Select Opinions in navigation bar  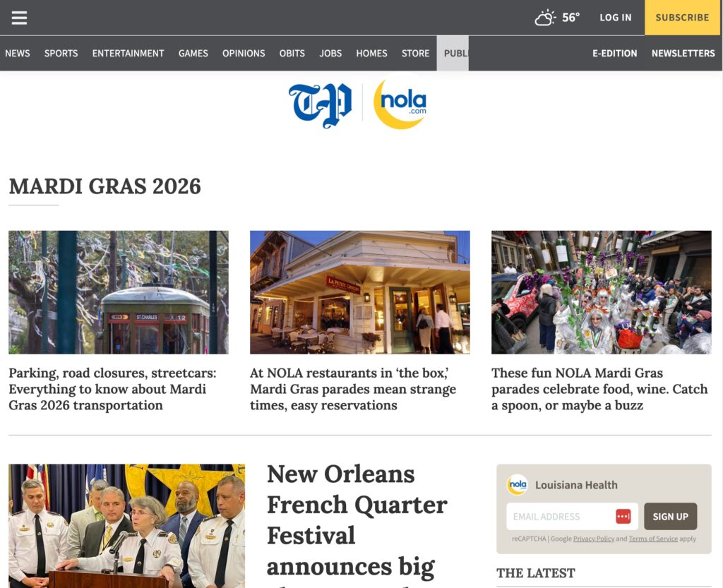click(244, 53)
